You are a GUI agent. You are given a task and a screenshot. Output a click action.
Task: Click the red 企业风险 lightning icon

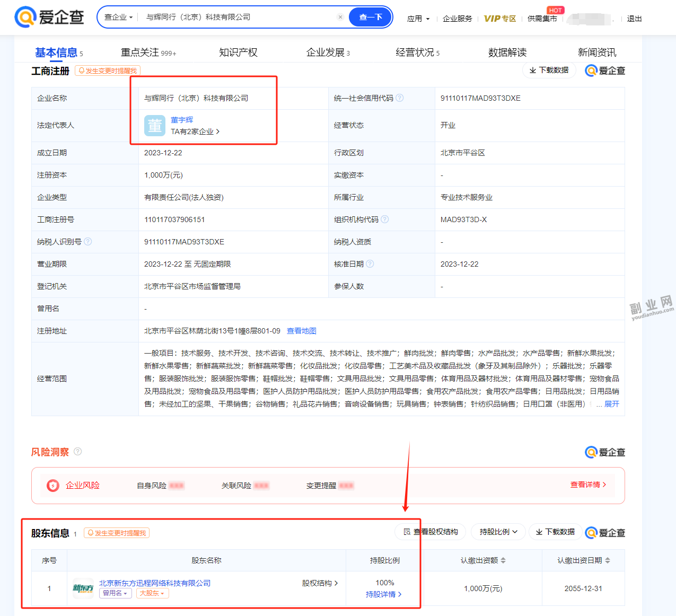click(x=53, y=486)
